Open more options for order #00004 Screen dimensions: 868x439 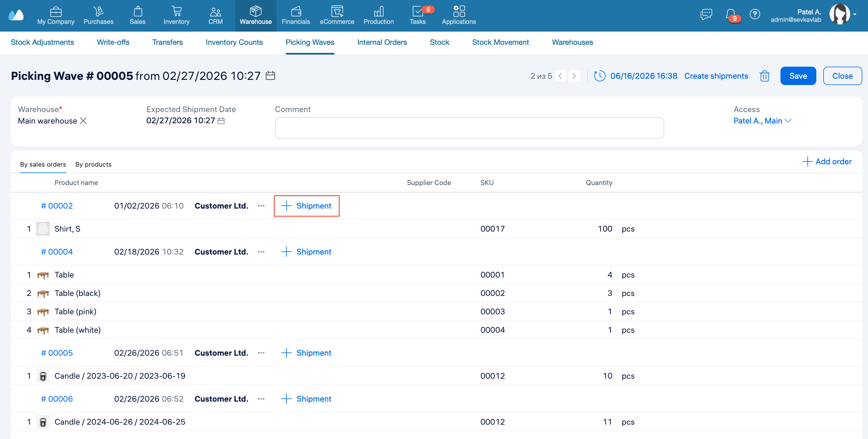coord(261,251)
